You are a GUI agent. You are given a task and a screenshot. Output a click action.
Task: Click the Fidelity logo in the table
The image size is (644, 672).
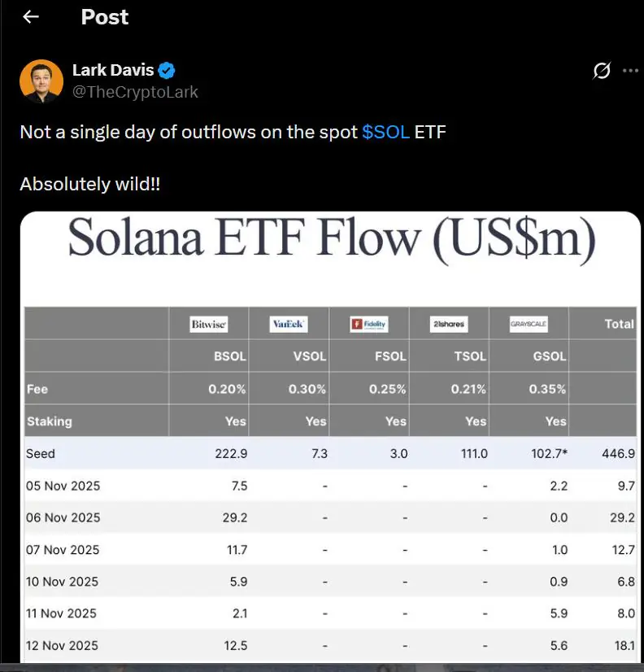368,324
